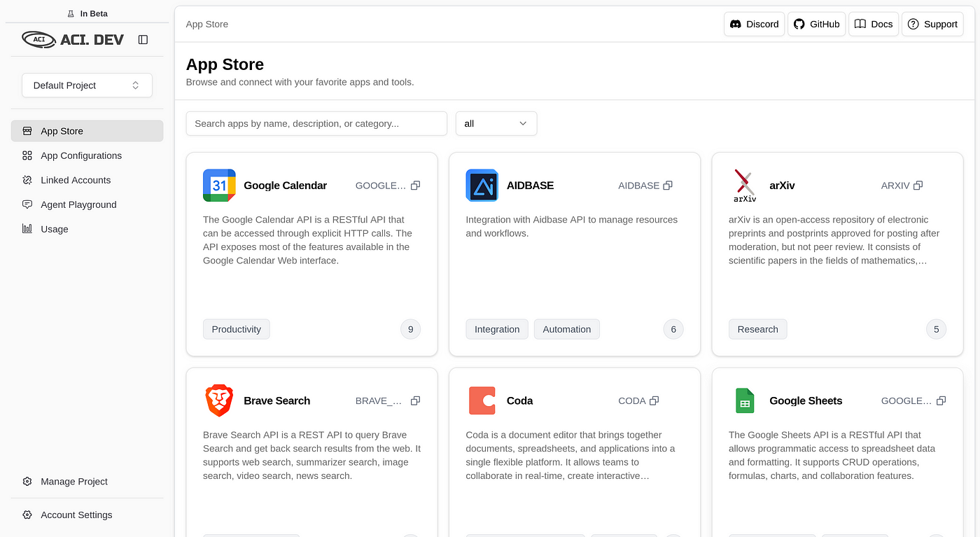The width and height of the screenshot is (980, 537).
Task: Open the Docs button
Action: 874,24
